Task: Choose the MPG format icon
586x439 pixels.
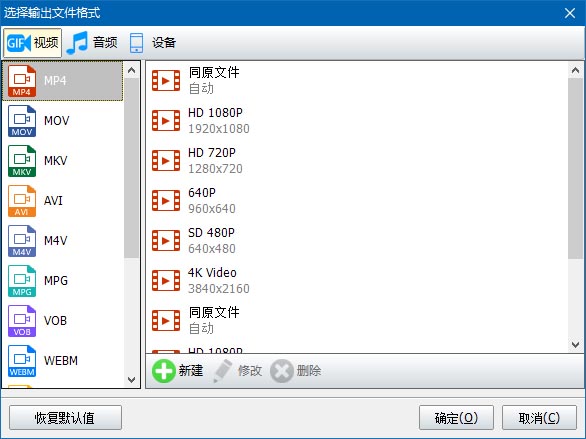Action: pos(22,281)
